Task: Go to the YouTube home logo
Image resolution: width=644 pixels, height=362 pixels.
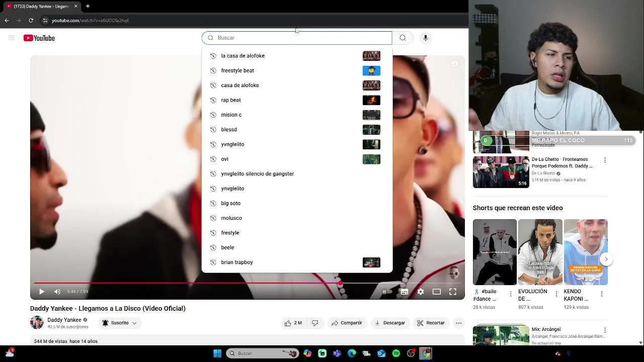Action: point(39,38)
